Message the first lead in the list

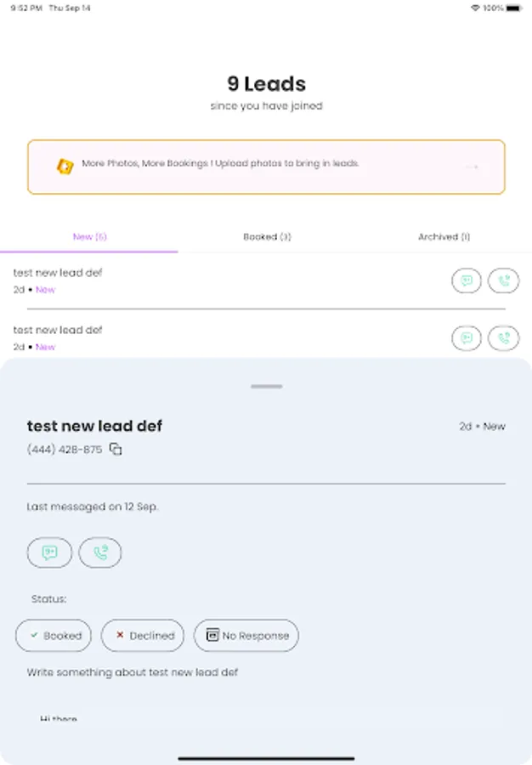[x=466, y=280]
